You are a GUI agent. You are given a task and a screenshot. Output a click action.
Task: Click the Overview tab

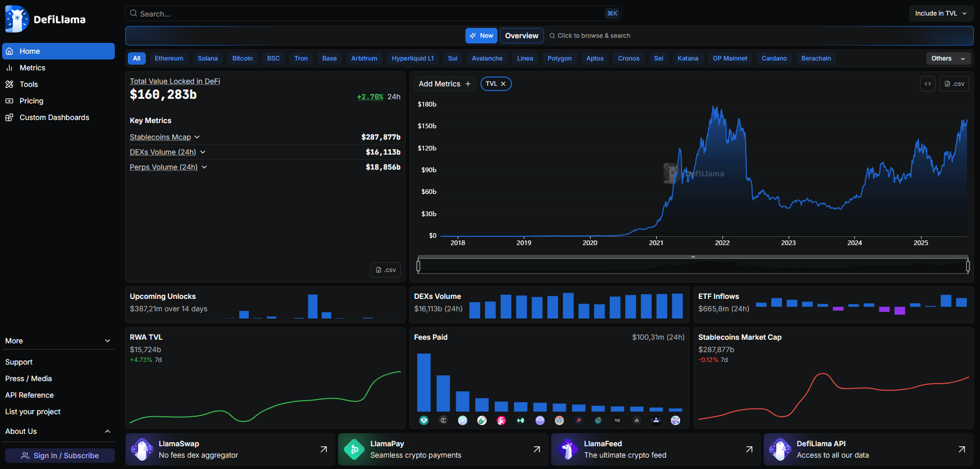pos(522,36)
